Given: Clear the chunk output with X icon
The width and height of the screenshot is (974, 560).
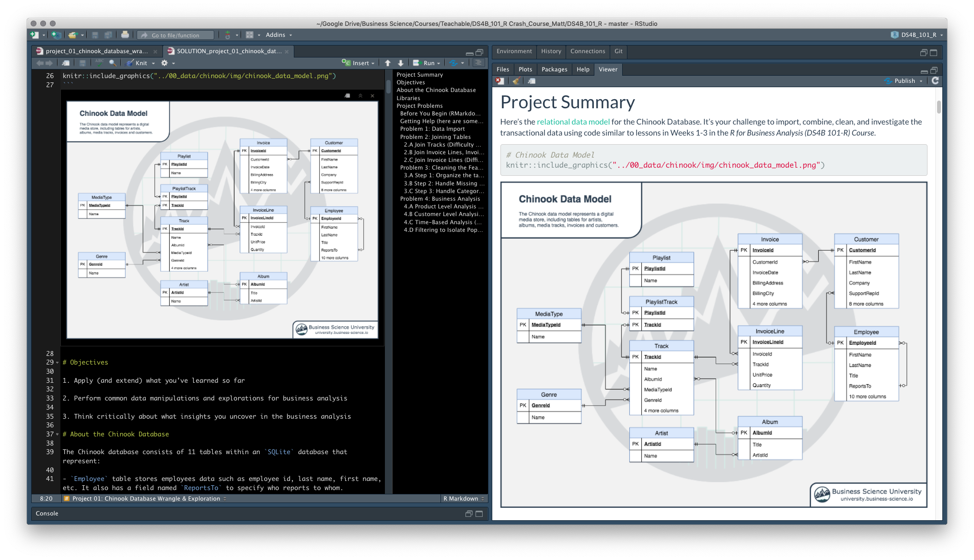Looking at the screenshot, I should point(372,96).
